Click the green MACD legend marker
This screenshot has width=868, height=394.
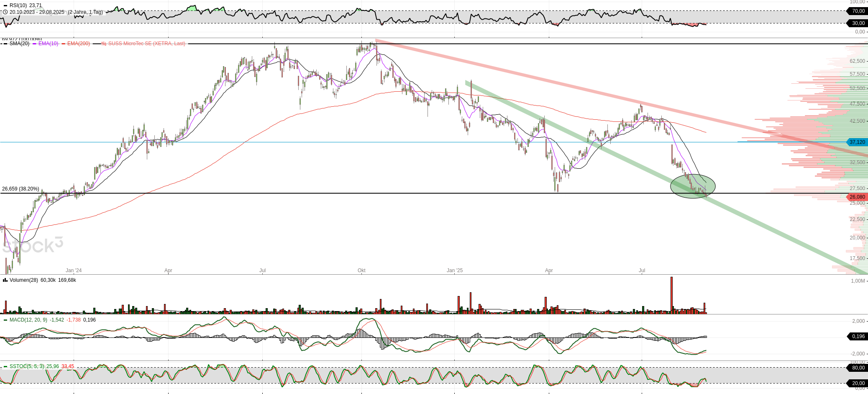pos(5,320)
